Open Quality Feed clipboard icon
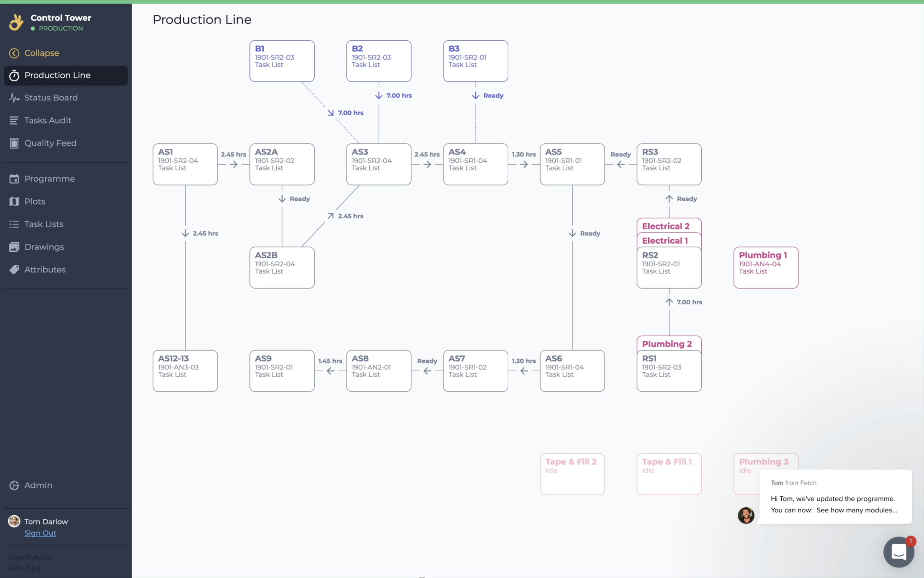The width and height of the screenshot is (924, 578). click(x=14, y=143)
